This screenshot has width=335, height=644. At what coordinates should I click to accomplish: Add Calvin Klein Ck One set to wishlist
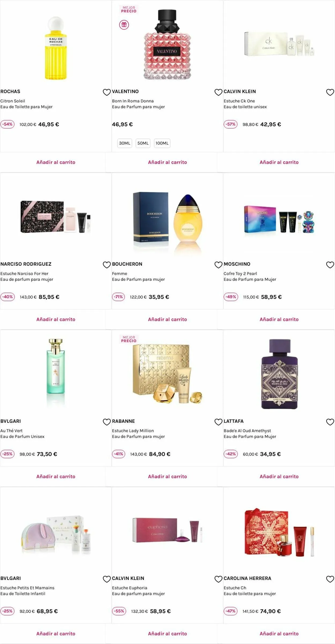(x=330, y=92)
